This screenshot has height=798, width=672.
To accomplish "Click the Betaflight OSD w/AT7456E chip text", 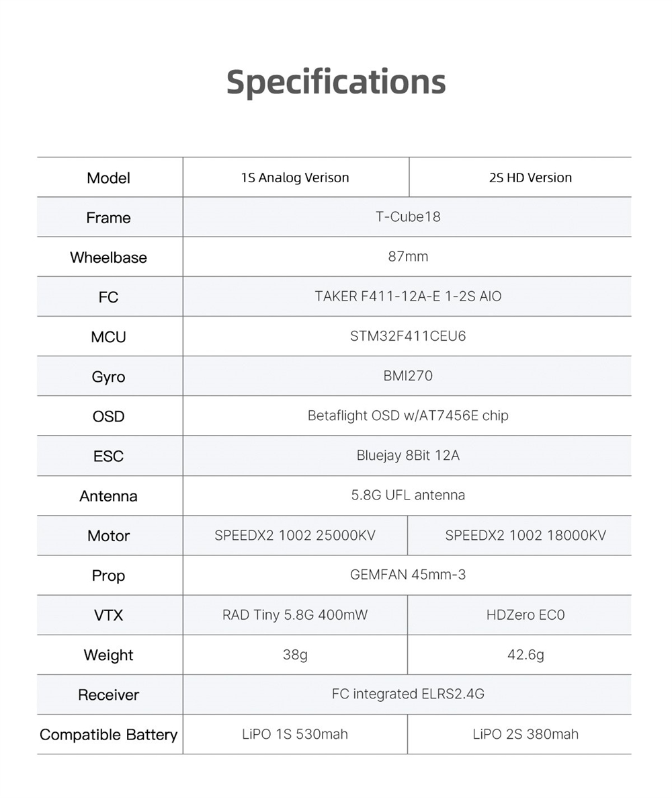I will coord(408,415).
